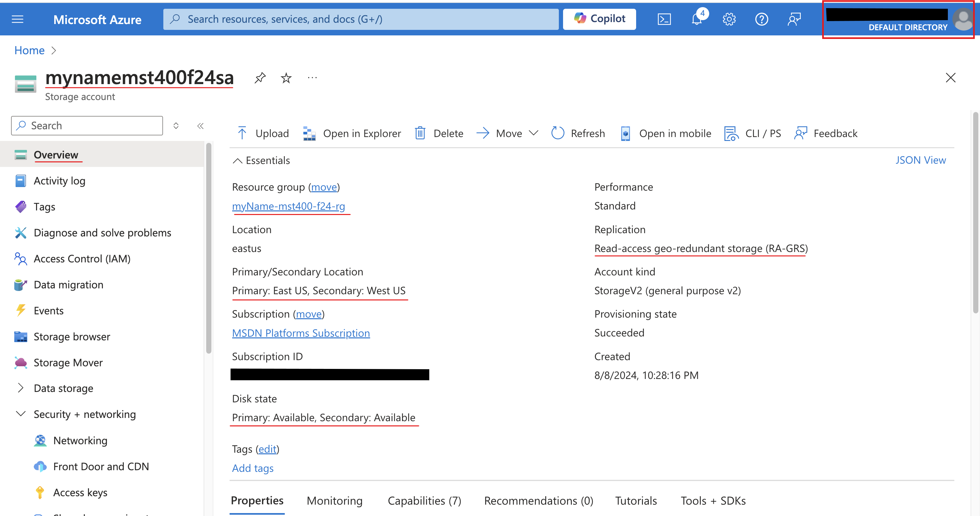The height and width of the screenshot is (516, 980).
Task: Click the Open in Explorer icon
Action: [x=309, y=133]
